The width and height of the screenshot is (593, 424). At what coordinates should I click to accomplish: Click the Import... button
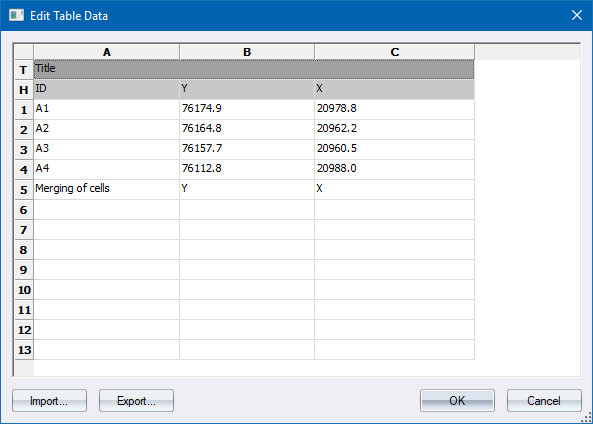50,401
